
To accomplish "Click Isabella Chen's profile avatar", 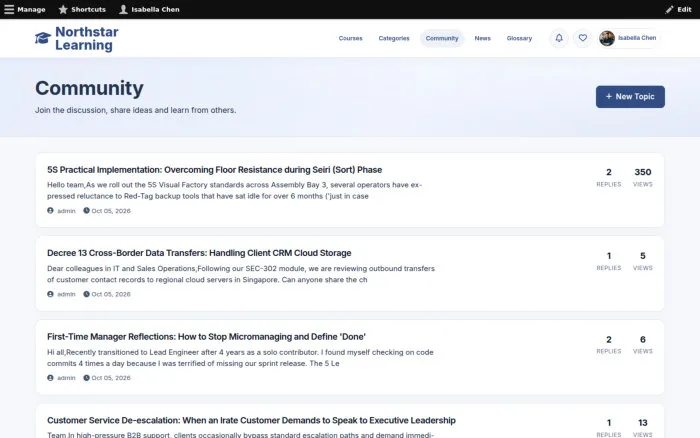I will [x=607, y=38].
